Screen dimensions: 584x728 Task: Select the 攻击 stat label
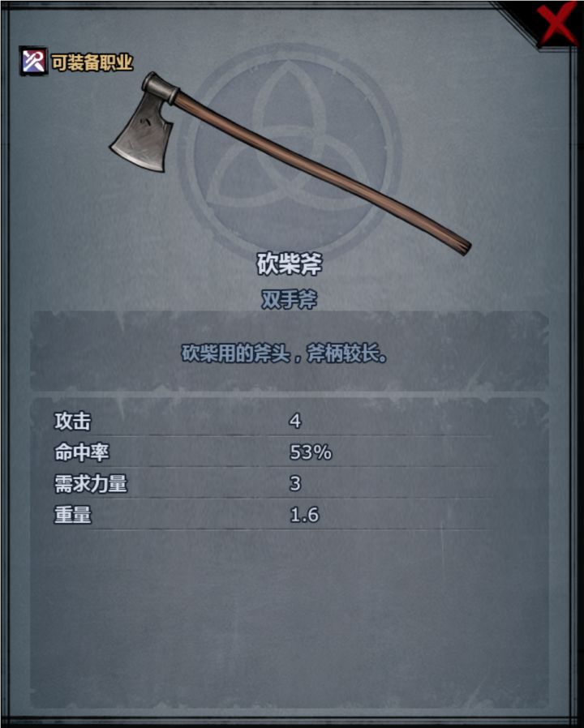point(73,421)
